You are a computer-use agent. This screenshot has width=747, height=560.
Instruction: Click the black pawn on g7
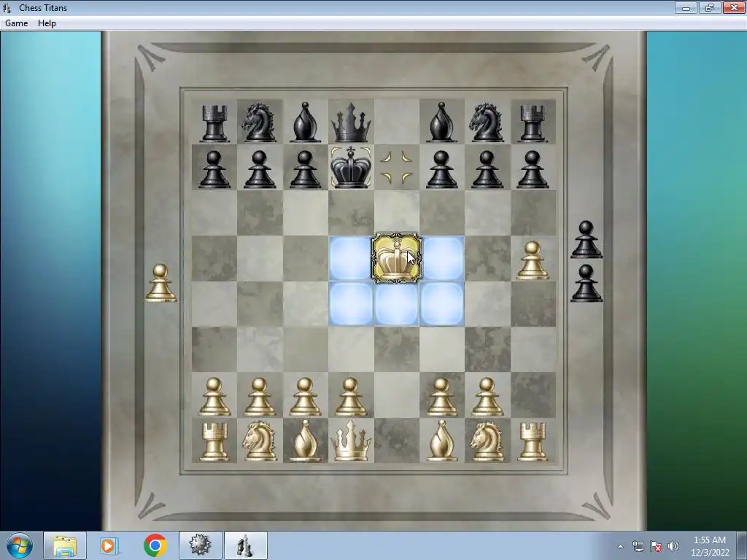pyautogui.click(x=487, y=169)
